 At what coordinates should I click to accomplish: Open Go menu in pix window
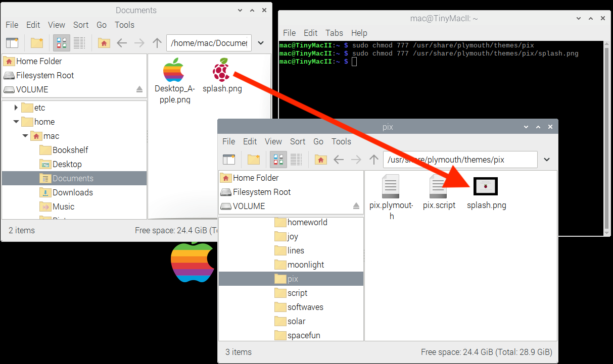click(x=318, y=141)
